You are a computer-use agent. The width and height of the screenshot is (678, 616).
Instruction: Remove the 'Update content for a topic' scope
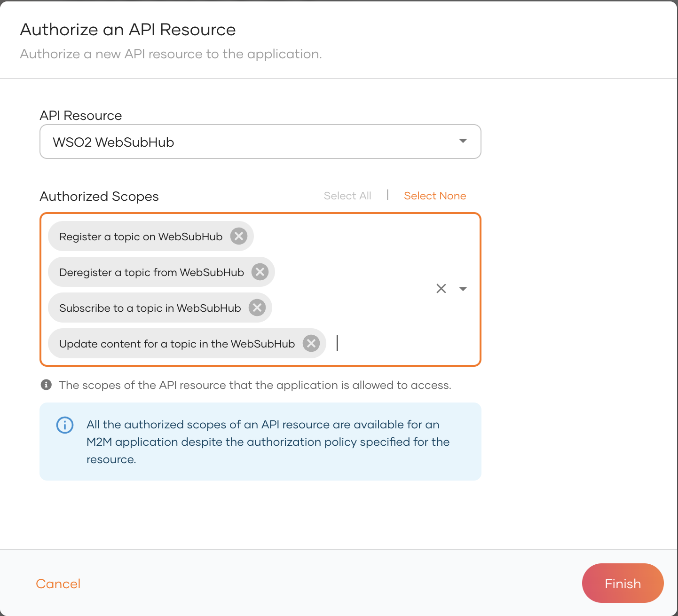point(311,343)
